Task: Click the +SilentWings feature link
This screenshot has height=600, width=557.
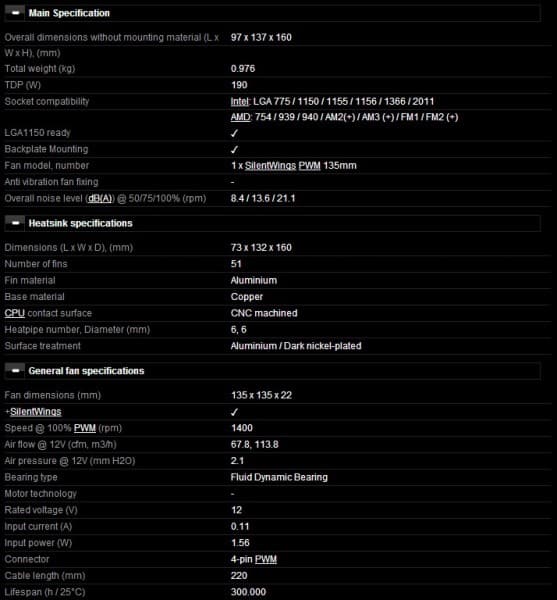Action: (36, 412)
